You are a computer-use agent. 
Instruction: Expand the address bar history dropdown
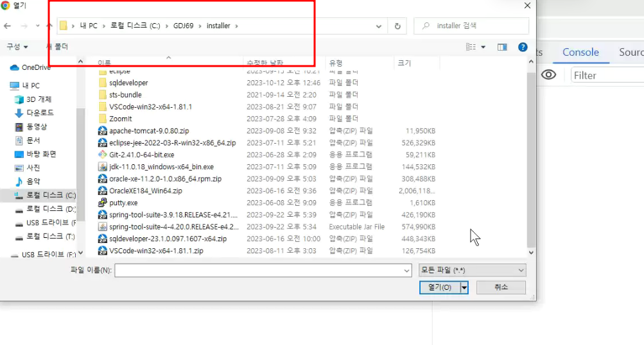[378, 26]
